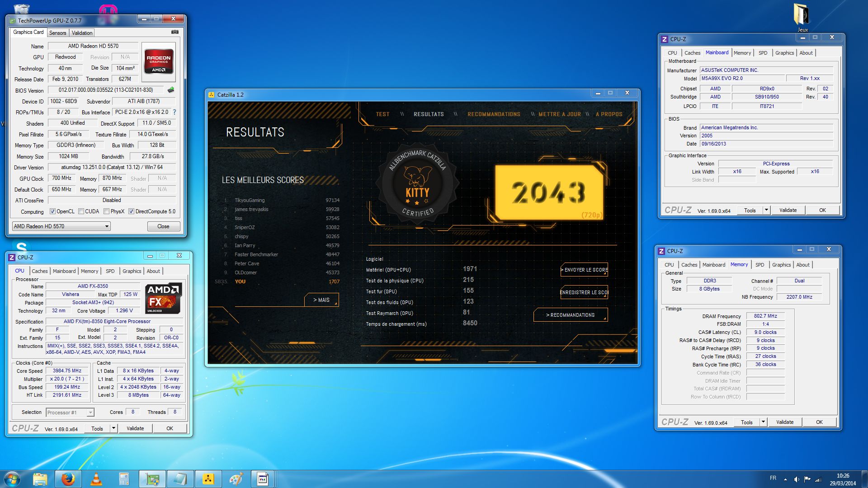Toggle the OpenCL checkbox in GPU-Z
Image resolution: width=868 pixels, height=488 pixels.
(x=53, y=211)
